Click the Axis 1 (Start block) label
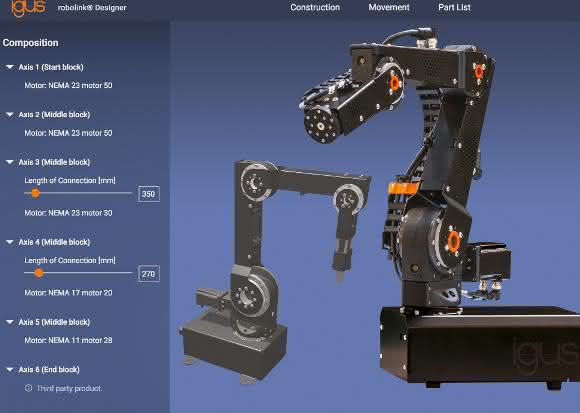Image resolution: width=580 pixels, height=413 pixels. pos(51,67)
